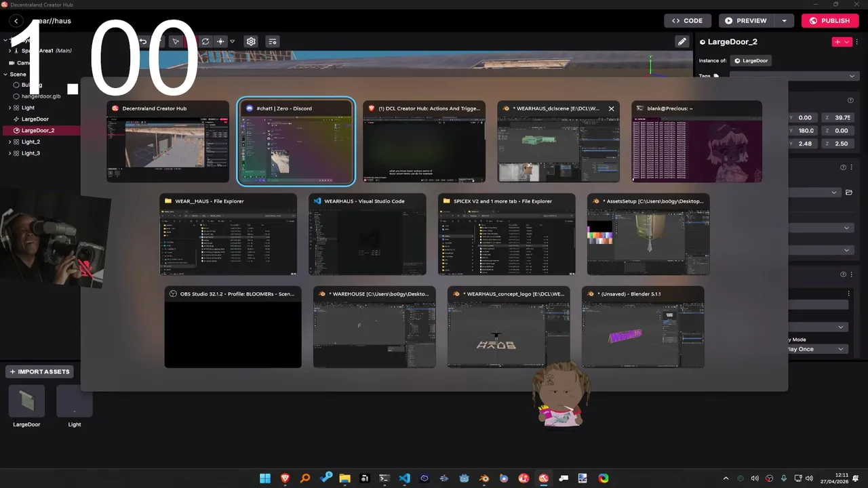Open DCL Creator Hub Actions browser thumbnail
The height and width of the screenshot is (488, 868).
tap(424, 142)
